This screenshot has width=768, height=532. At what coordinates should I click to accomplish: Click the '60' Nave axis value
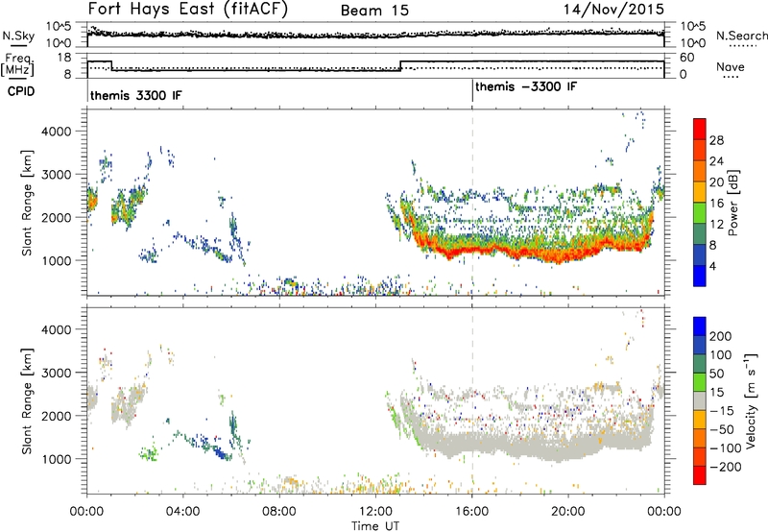tap(686, 58)
